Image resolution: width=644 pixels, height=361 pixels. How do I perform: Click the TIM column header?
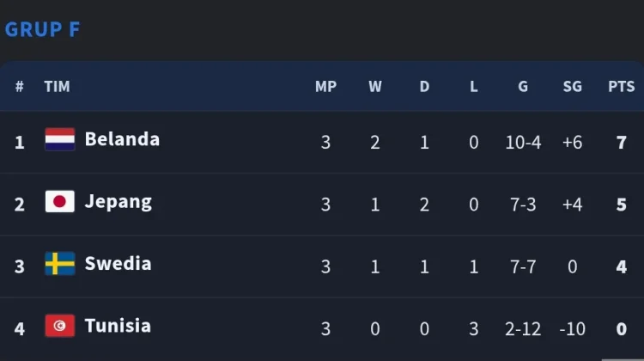click(57, 86)
